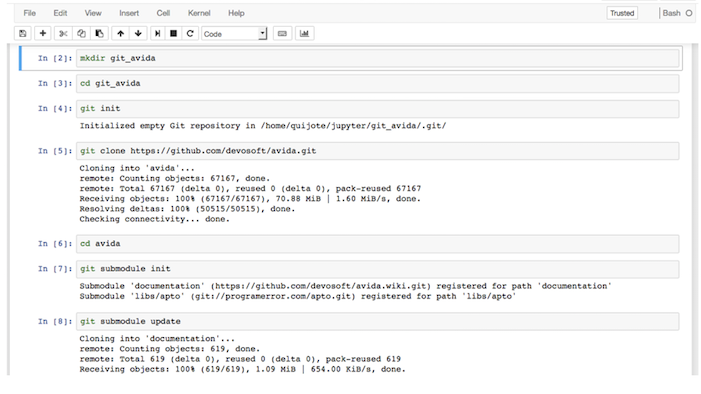
Task: Check the Bash kernel idle indicator circle
Action: click(x=689, y=13)
